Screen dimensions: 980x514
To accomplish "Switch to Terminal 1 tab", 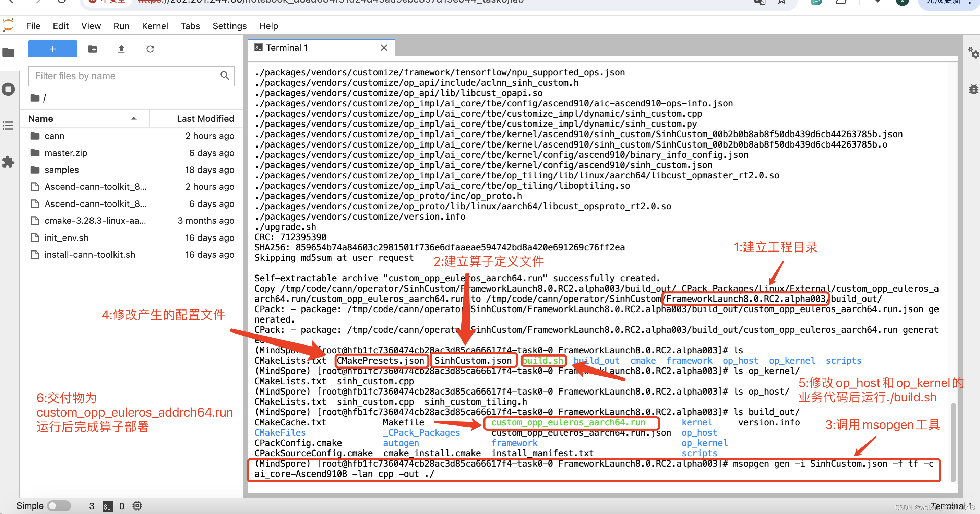I will (287, 48).
